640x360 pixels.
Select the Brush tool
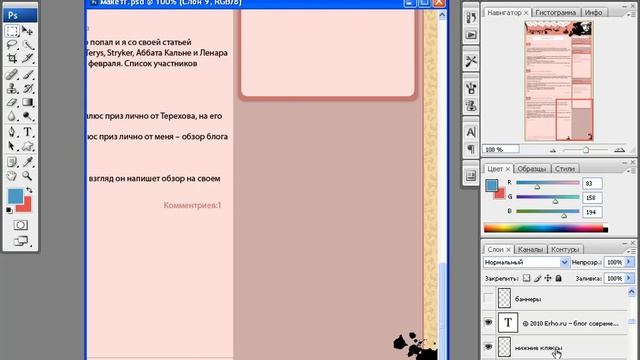click(x=27, y=75)
